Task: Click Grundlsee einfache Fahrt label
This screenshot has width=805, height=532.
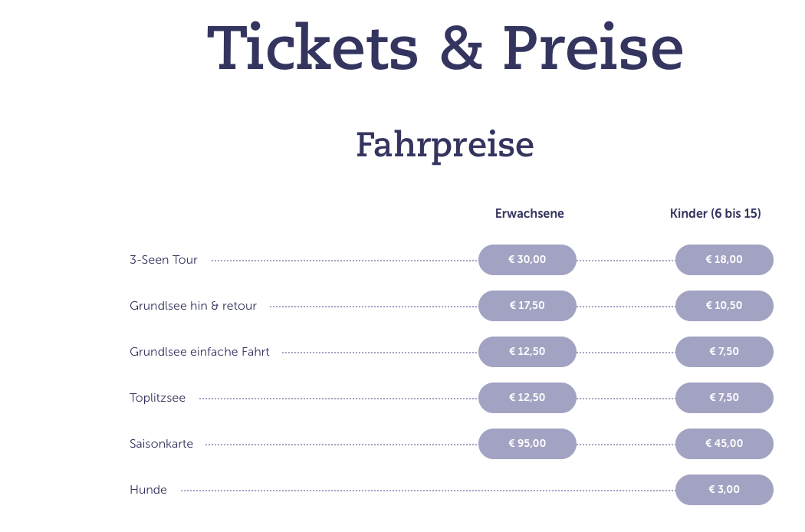Action: [199, 352]
